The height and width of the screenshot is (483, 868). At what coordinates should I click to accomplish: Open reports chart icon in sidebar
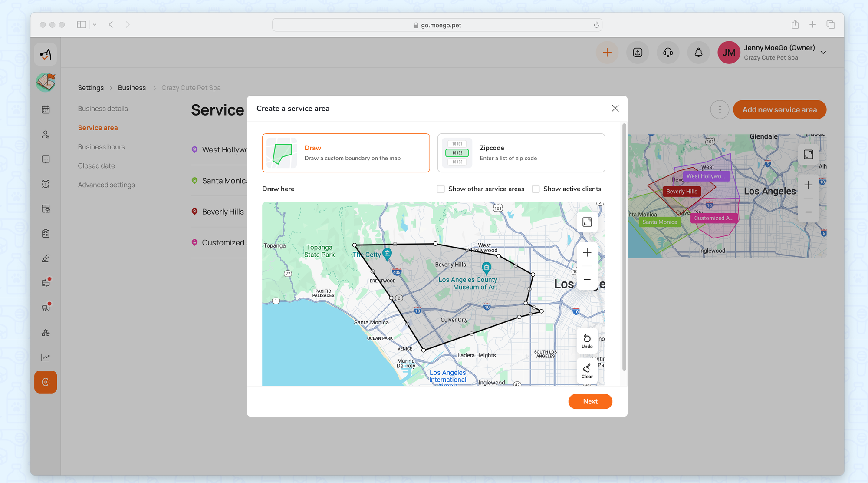click(x=46, y=357)
